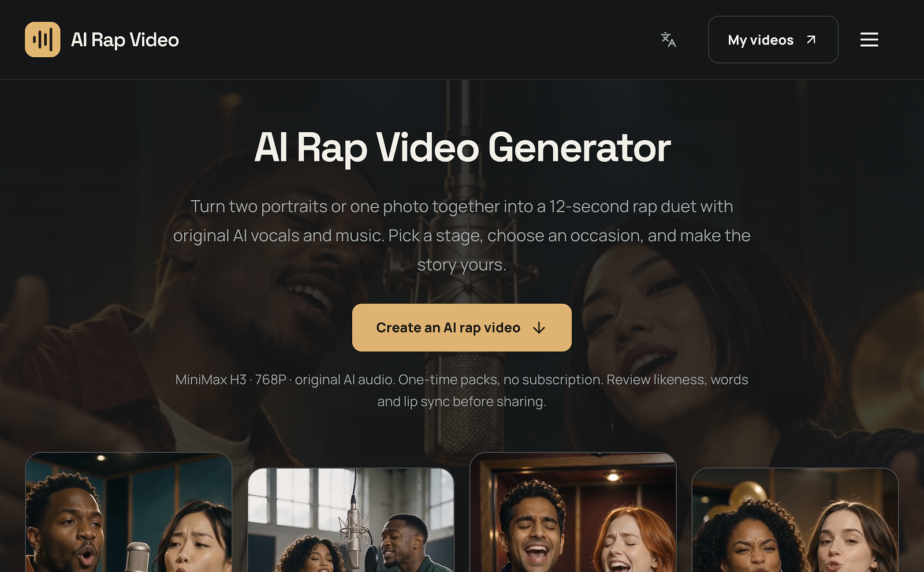The height and width of the screenshot is (572, 924).
Task: Click the AI Rap Video waveform logo icon
Action: point(43,40)
